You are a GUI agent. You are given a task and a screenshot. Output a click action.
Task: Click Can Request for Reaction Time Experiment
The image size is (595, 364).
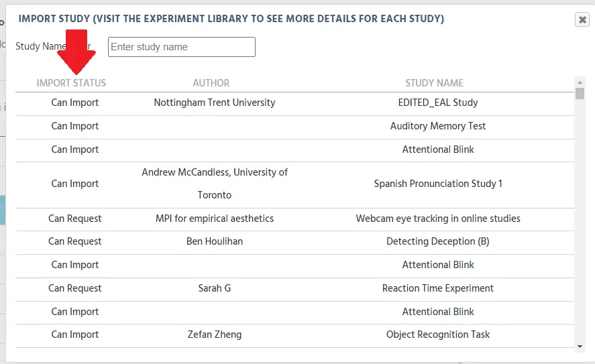point(74,288)
